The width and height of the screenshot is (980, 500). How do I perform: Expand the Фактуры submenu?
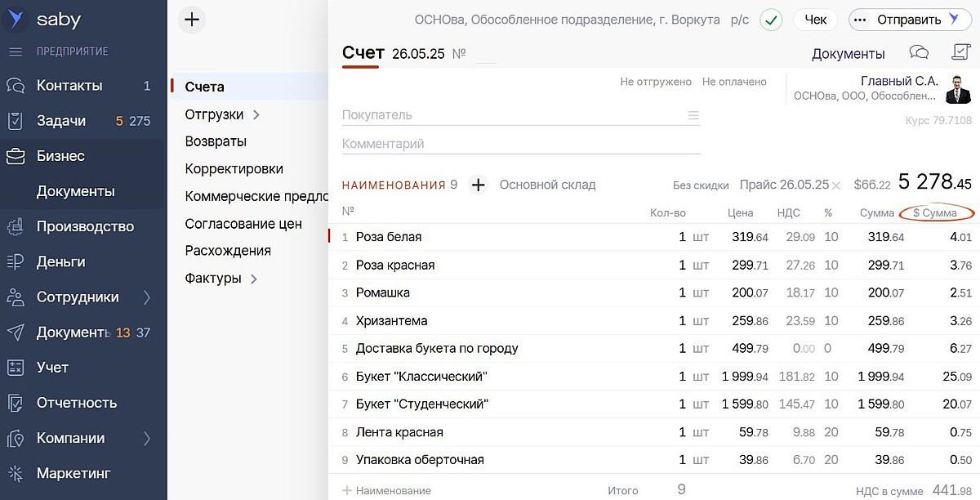[x=253, y=279]
